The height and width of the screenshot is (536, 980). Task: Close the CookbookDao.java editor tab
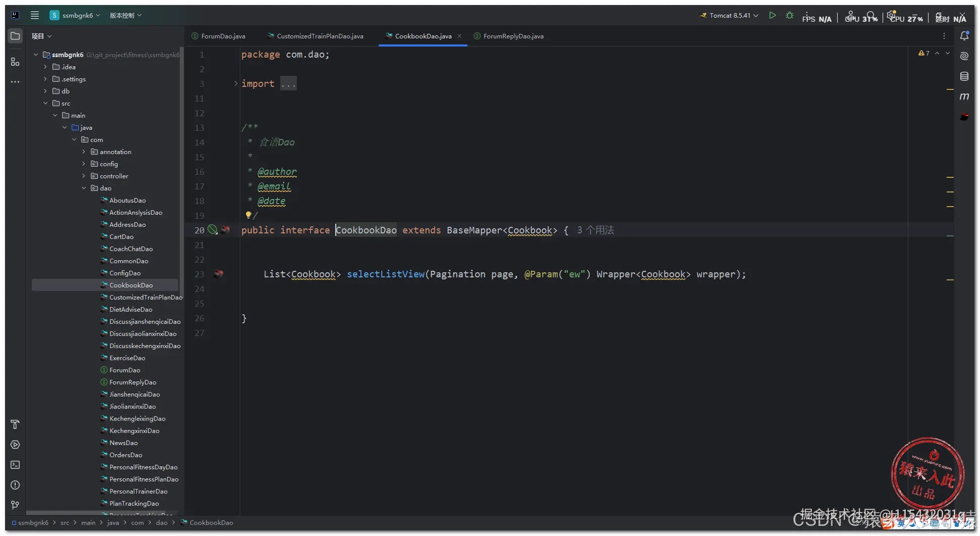(x=459, y=36)
